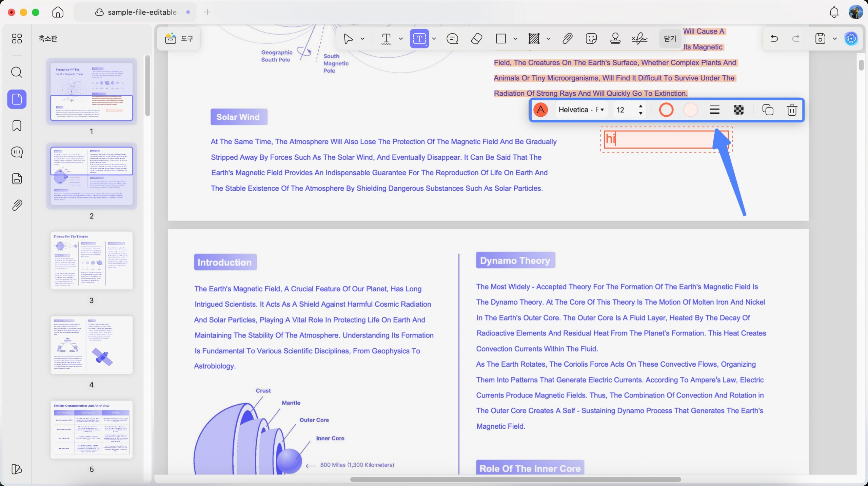
Task: Open the 도구 tools menu
Action: [179, 39]
